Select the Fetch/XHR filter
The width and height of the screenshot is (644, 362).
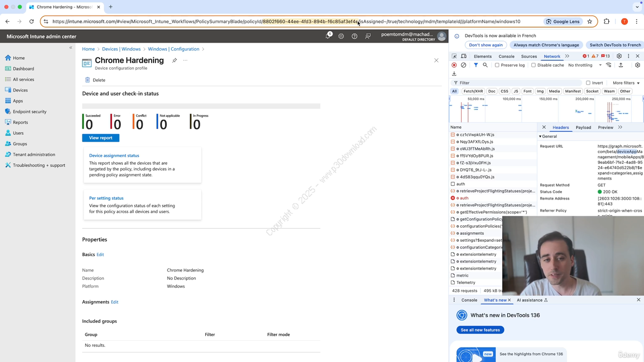coord(473,92)
